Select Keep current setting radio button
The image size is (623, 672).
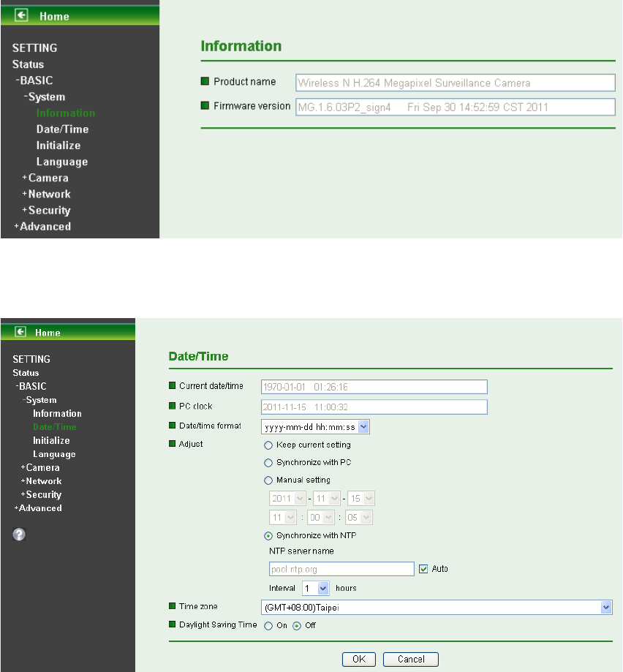coord(268,445)
